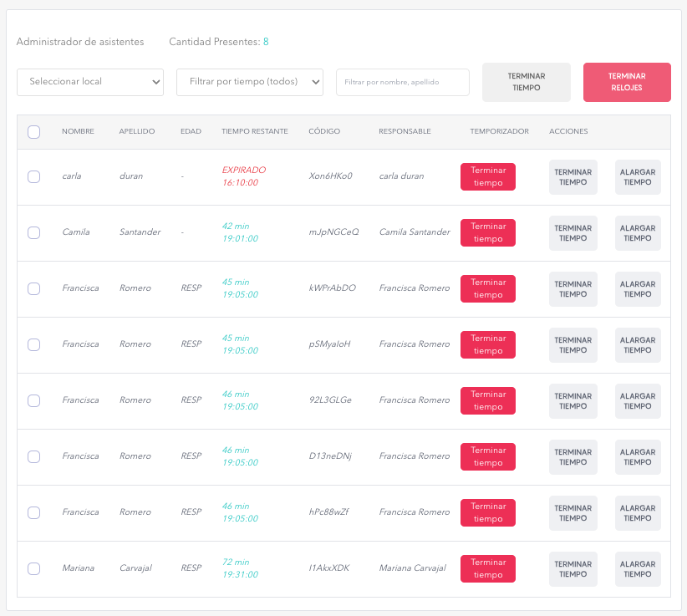
Task: Extend time for code hPc88wZf
Action: (638, 513)
